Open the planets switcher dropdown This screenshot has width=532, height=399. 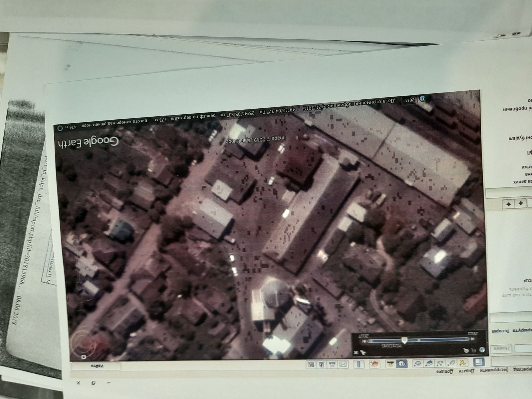[374, 364]
